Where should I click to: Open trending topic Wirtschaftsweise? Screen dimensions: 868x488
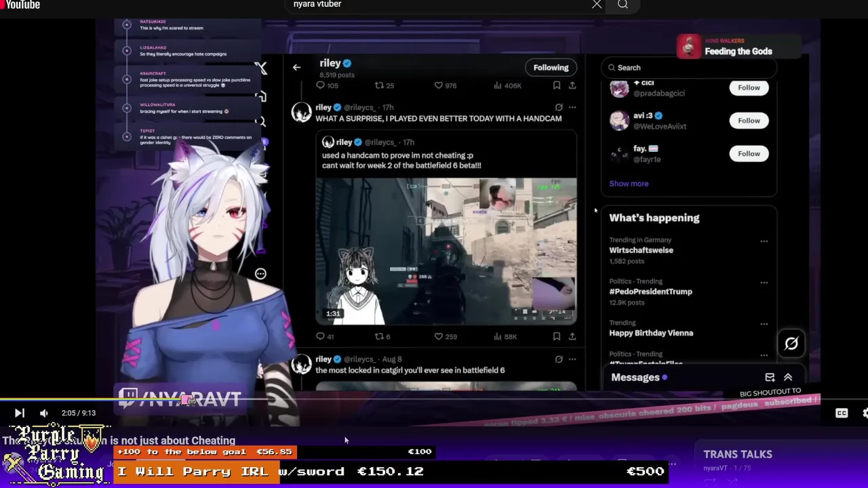tap(641, 250)
